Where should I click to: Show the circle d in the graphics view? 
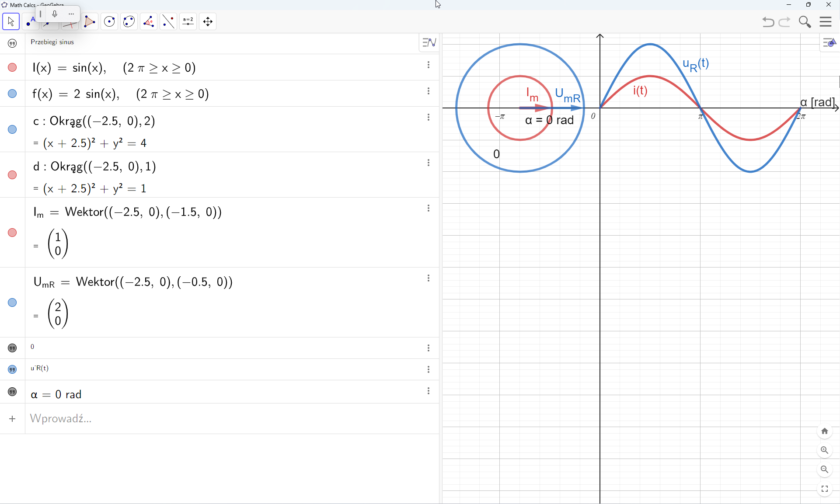12,175
